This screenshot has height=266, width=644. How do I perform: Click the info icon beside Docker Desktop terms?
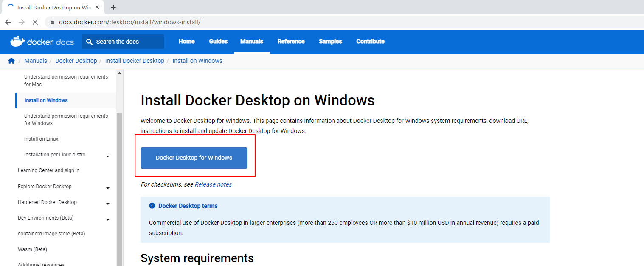pos(152,206)
